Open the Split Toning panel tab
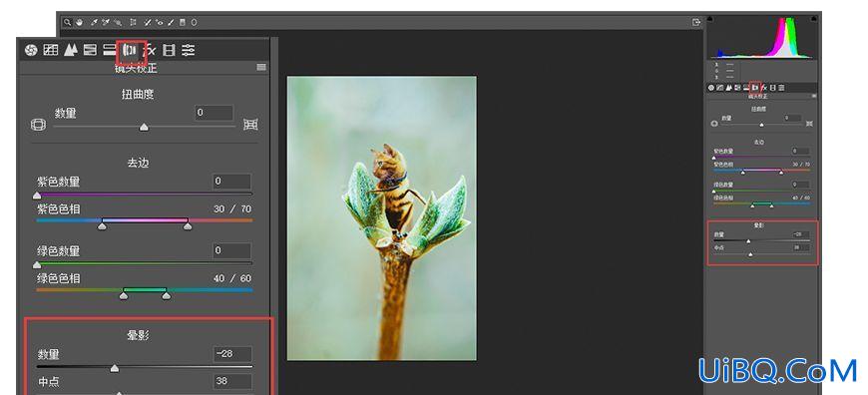The height and width of the screenshot is (395, 868). point(110,50)
